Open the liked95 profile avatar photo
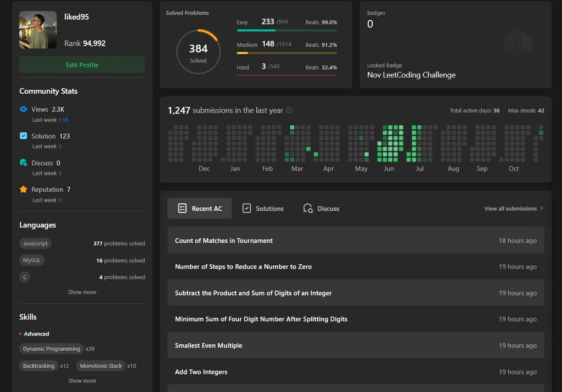The height and width of the screenshot is (392, 562). click(x=38, y=30)
